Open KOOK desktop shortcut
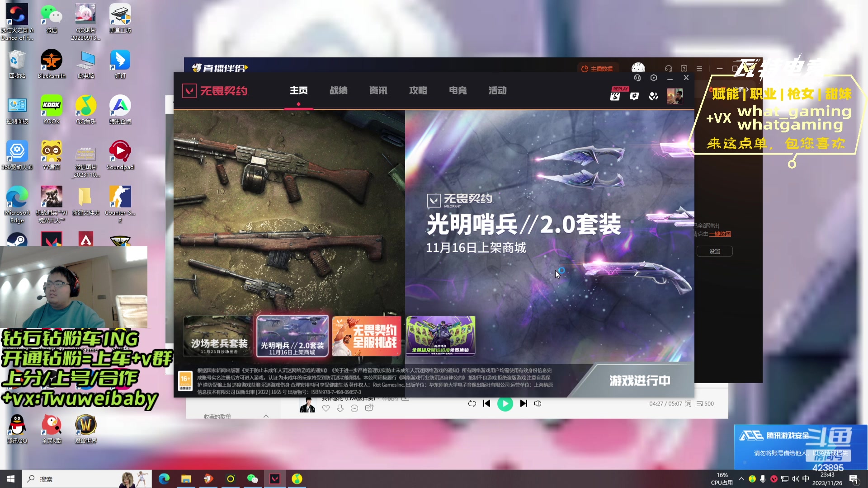Viewport: 868px width, 488px height. 52,110
